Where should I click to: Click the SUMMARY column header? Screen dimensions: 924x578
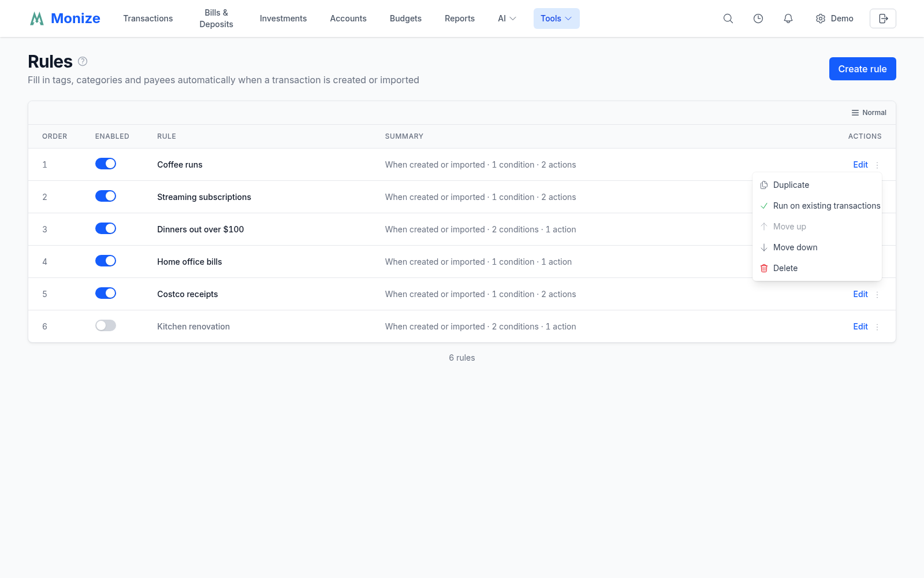[404, 136]
